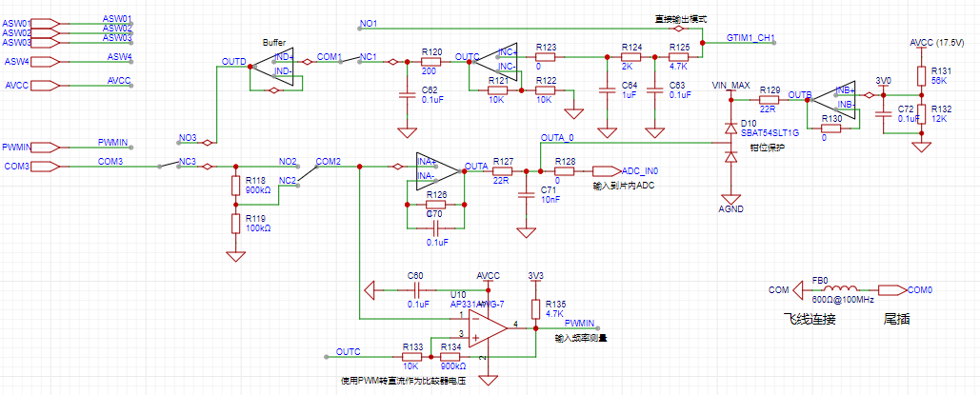Click the OUTA_0 net label
980x395 pixels.
coord(556,137)
